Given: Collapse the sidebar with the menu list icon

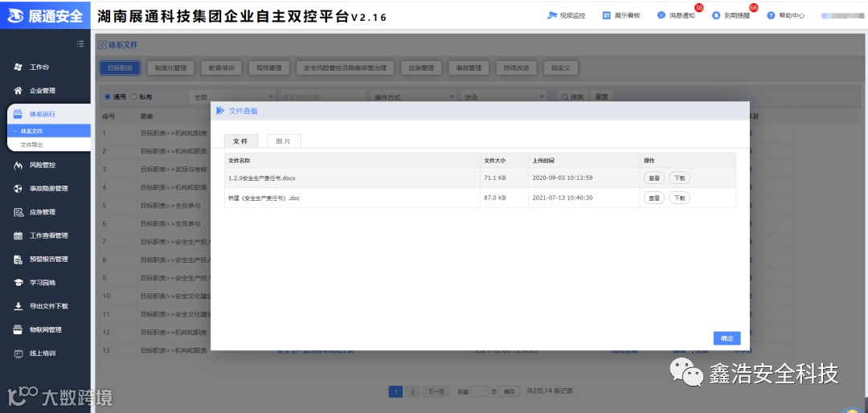Looking at the screenshot, I should click(80, 43).
